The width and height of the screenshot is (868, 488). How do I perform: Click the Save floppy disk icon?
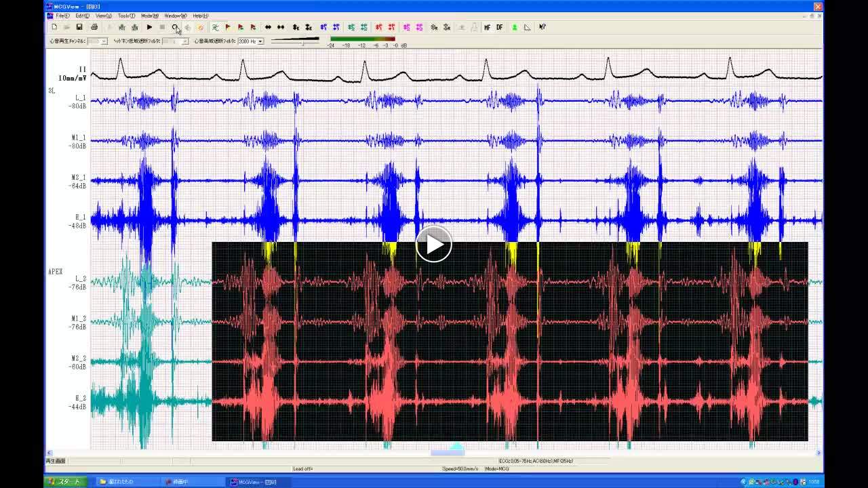pyautogui.click(x=79, y=27)
